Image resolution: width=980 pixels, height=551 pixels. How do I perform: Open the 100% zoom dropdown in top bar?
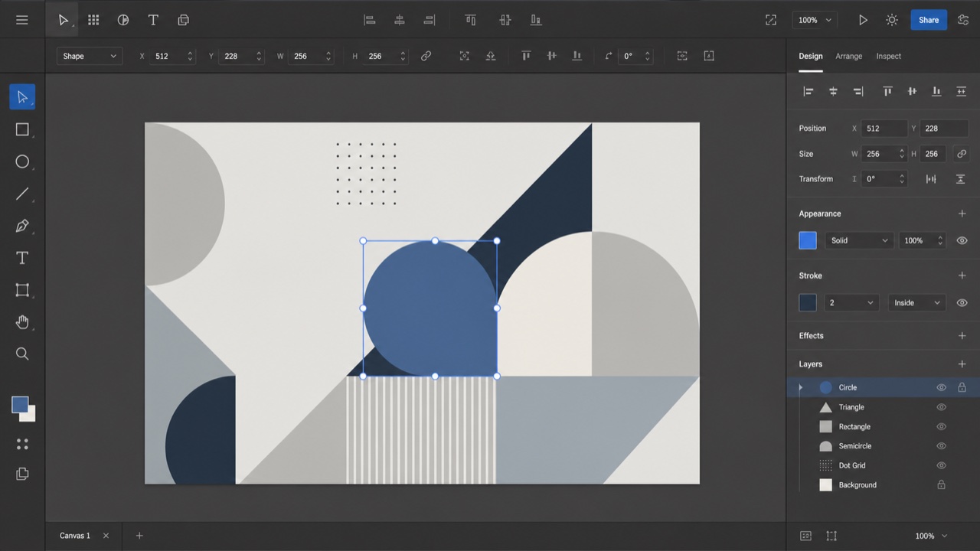pyautogui.click(x=815, y=20)
